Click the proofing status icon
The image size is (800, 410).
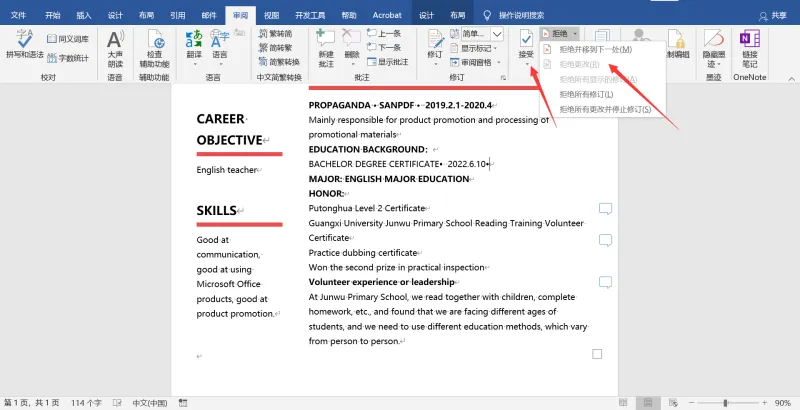point(117,403)
